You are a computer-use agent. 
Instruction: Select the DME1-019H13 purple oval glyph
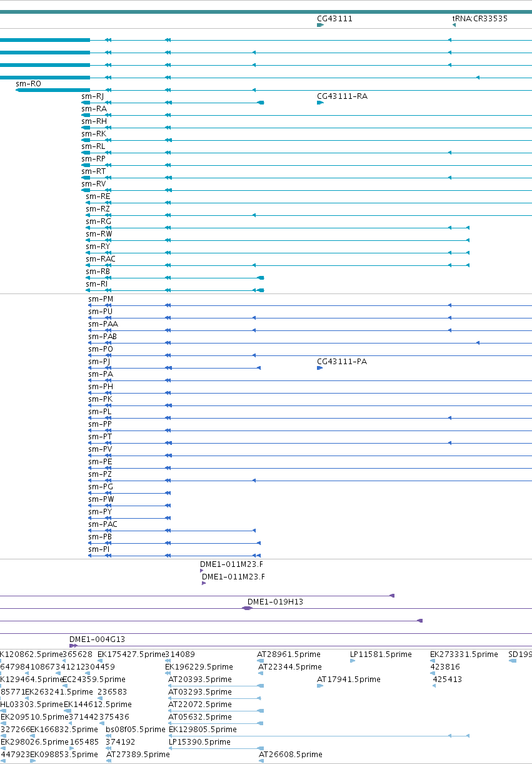click(x=248, y=608)
